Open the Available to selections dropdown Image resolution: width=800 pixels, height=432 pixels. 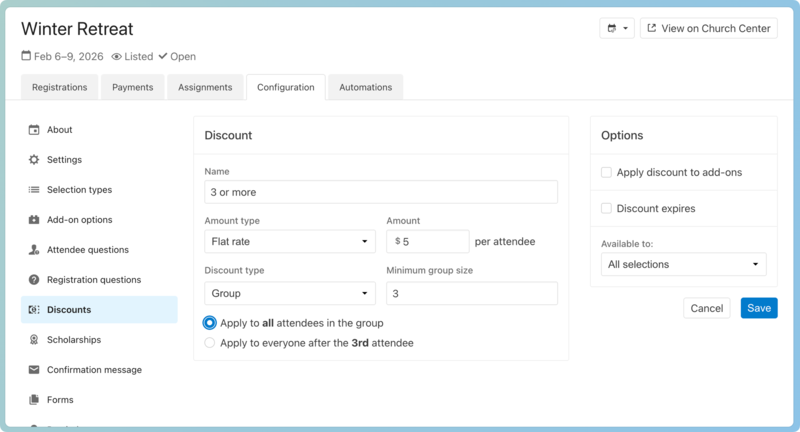tap(683, 264)
